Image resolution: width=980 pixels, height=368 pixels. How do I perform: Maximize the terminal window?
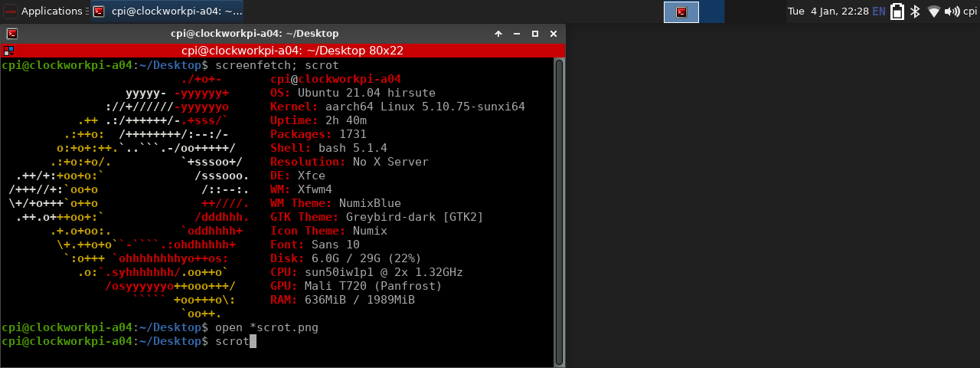535,34
